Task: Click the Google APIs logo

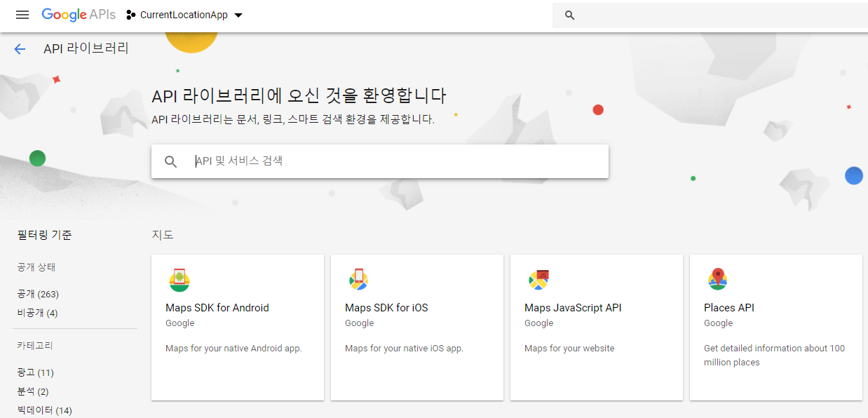Action: [79, 15]
